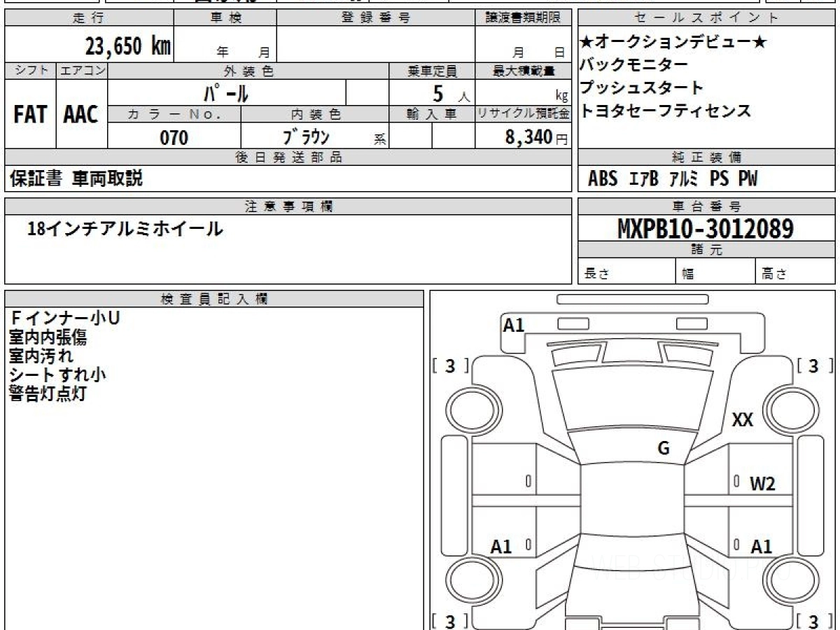Select the 純正装備 header
840x630 pixels.
click(x=707, y=157)
